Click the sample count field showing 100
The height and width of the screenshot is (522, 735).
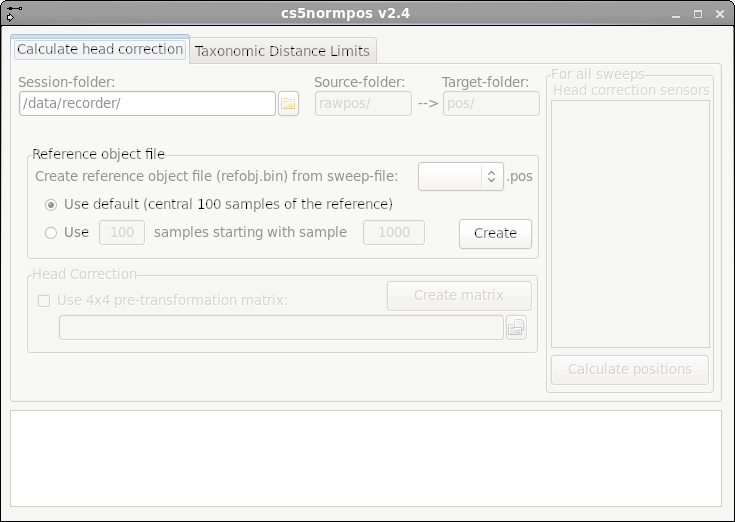pos(122,232)
